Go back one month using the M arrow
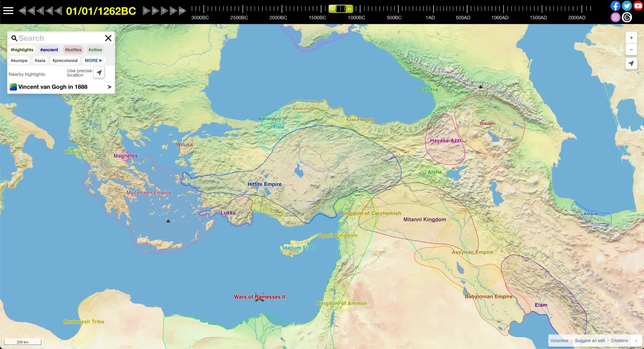This screenshot has height=349, width=644. tap(49, 11)
